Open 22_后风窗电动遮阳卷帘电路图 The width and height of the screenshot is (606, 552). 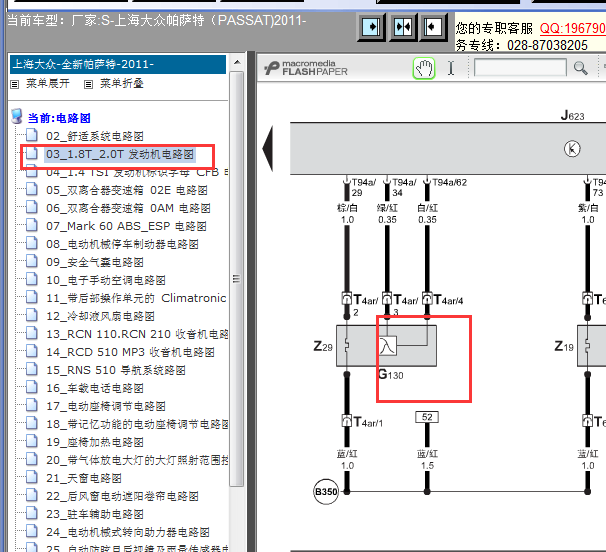click(122, 496)
